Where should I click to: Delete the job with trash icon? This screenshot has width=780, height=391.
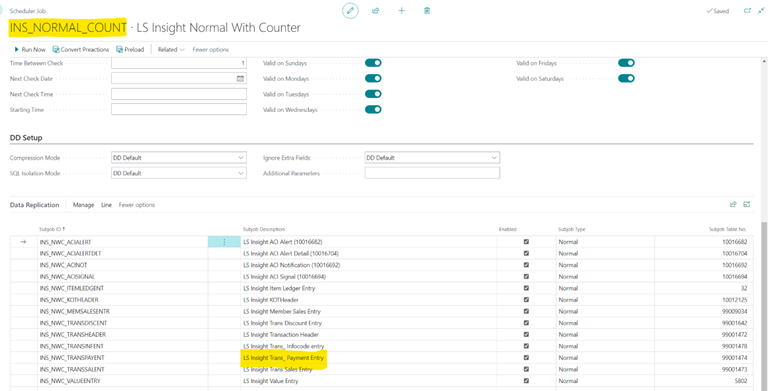(x=427, y=10)
